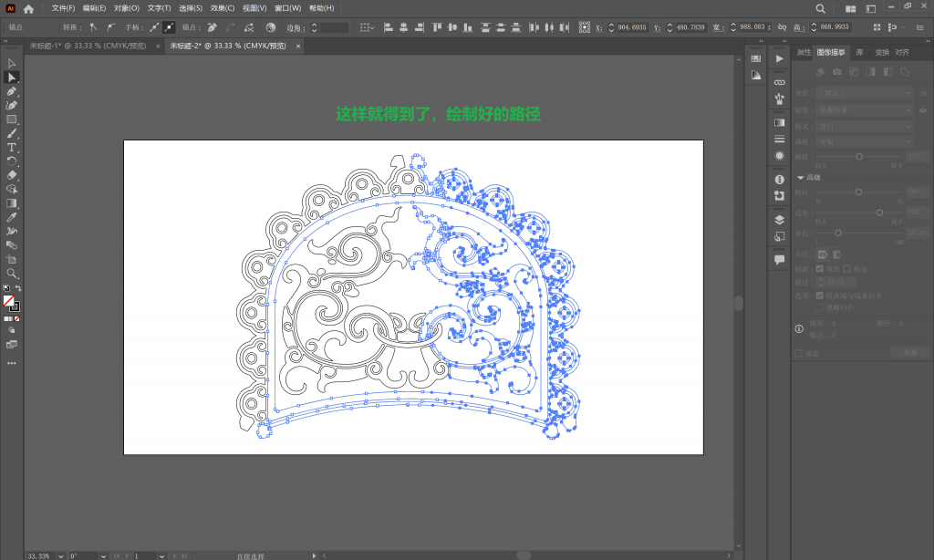The height and width of the screenshot is (560, 934).
Task: Click the 描摹 trace button
Action: tap(910, 353)
